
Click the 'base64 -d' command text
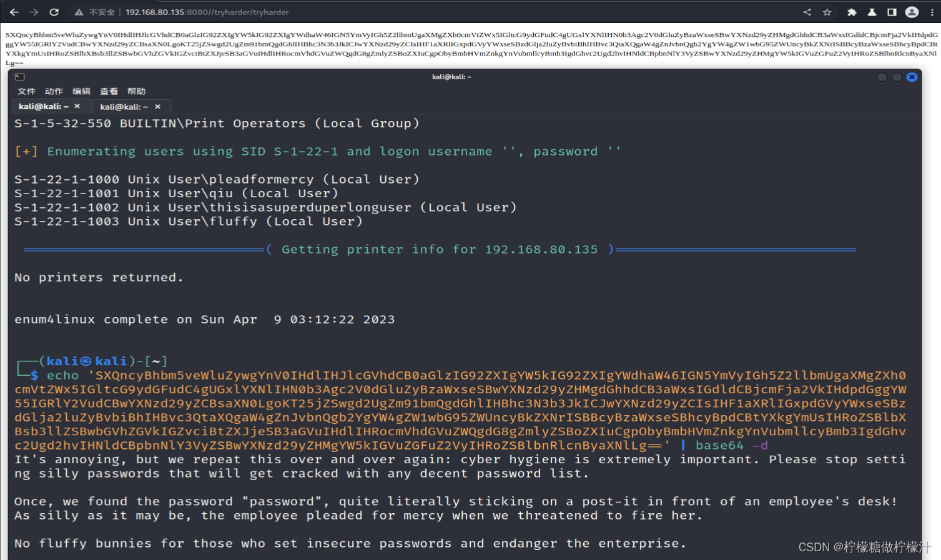tap(732, 446)
